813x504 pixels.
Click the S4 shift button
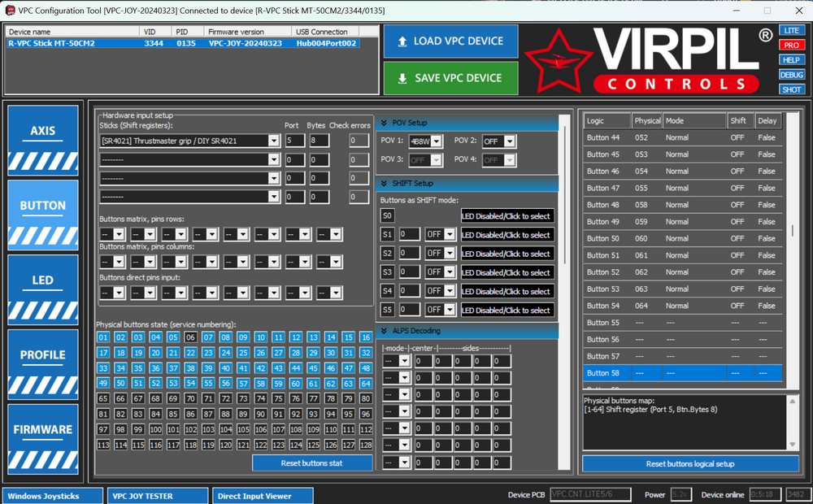(387, 291)
